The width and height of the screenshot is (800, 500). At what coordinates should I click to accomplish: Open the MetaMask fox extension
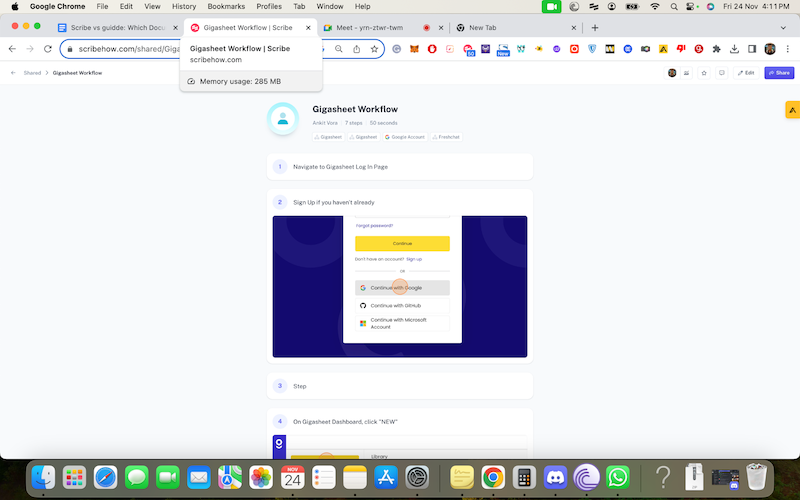[415, 49]
